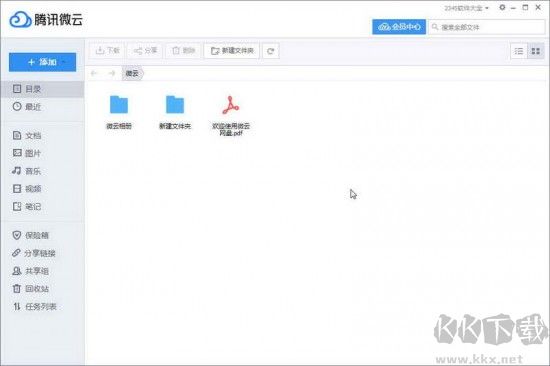Screen dimensions: 550x366
Task: Click the notebook icon beside 笔记
Action: (x=17, y=206)
